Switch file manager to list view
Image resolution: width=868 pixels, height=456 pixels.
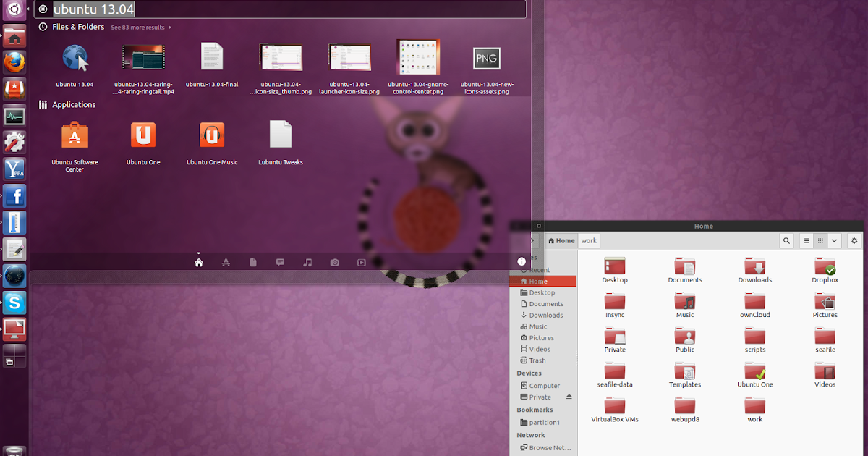point(806,240)
